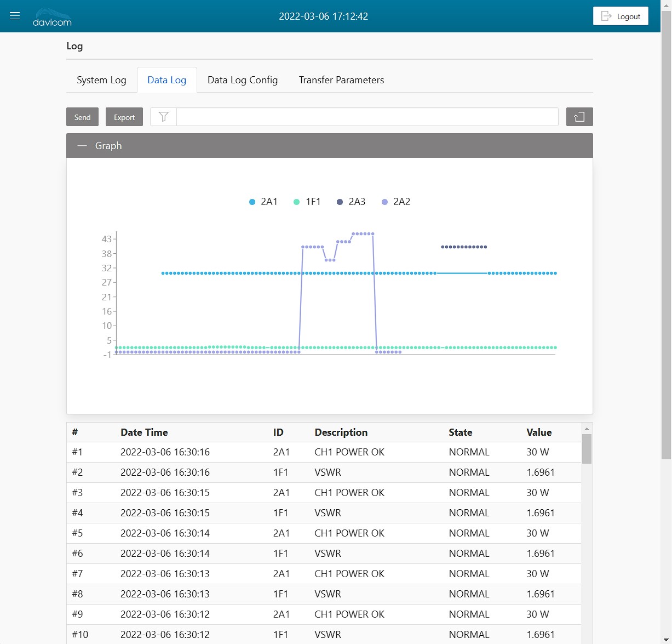Click the State column header
672x644 pixels.
tap(460, 432)
